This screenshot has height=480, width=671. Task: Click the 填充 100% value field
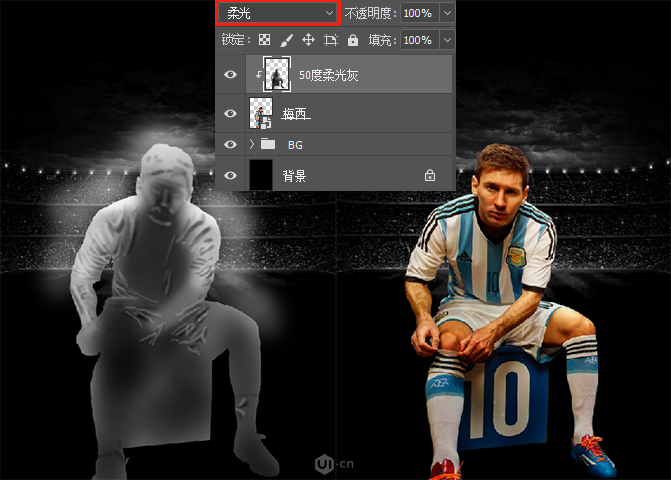419,40
